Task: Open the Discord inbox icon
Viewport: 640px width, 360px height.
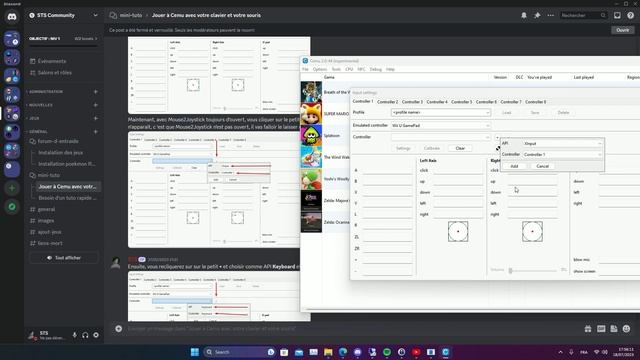Action: 617,16
